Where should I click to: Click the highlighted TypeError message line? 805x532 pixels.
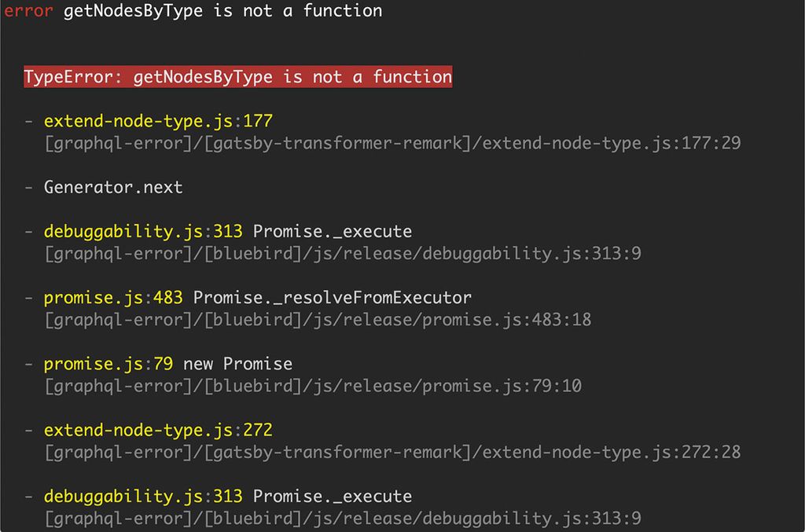point(237,77)
